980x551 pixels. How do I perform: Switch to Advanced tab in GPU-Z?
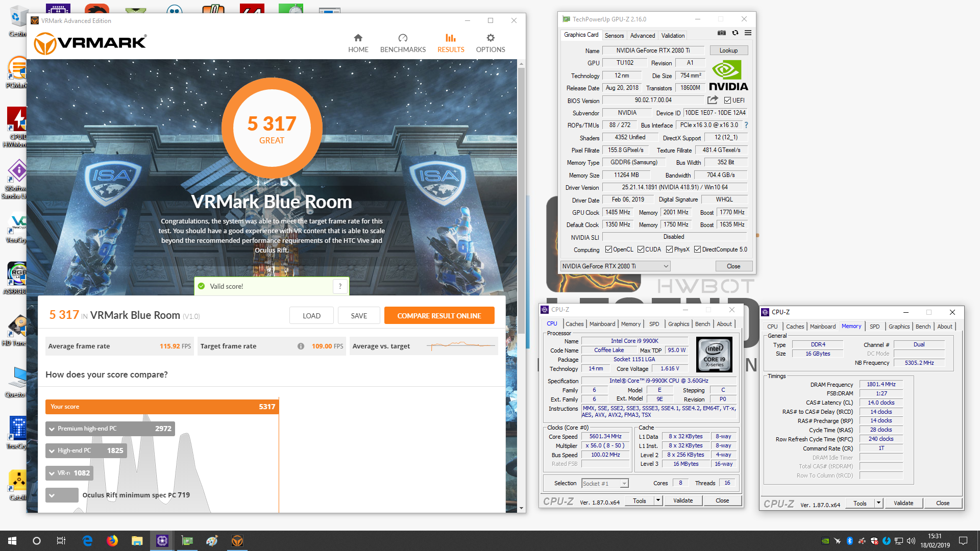click(642, 36)
